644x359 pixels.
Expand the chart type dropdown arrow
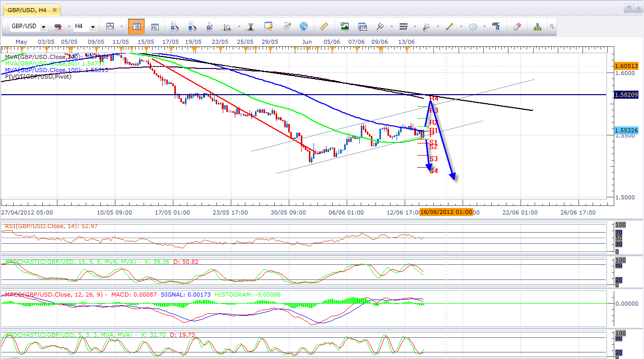click(121, 27)
